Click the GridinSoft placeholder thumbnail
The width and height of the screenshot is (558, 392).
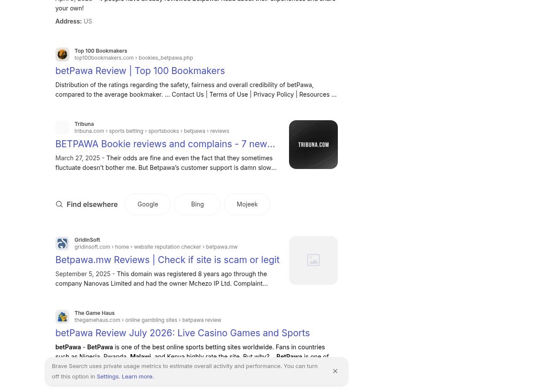click(313, 260)
